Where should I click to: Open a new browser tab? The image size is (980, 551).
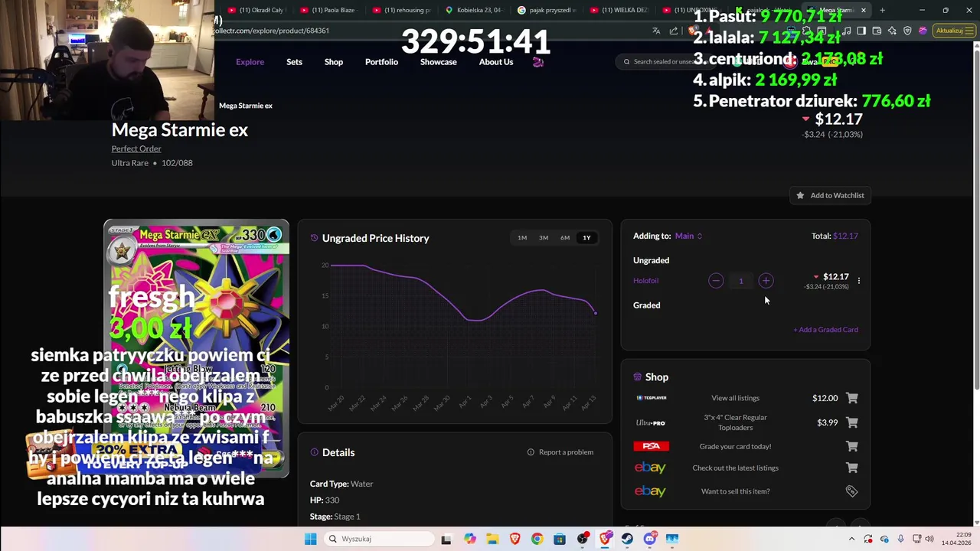tap(882, 10)
